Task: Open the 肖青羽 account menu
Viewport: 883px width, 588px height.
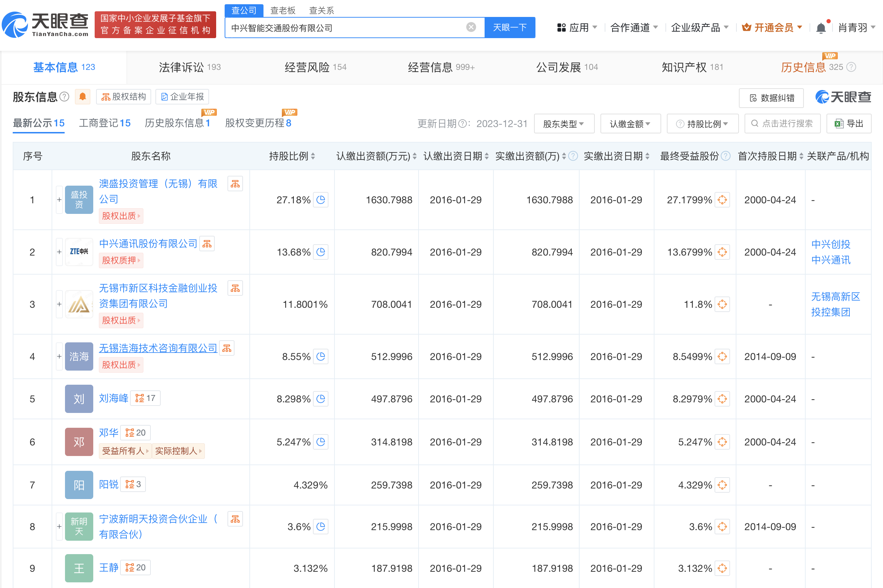Action: click(x=857, y=28)
